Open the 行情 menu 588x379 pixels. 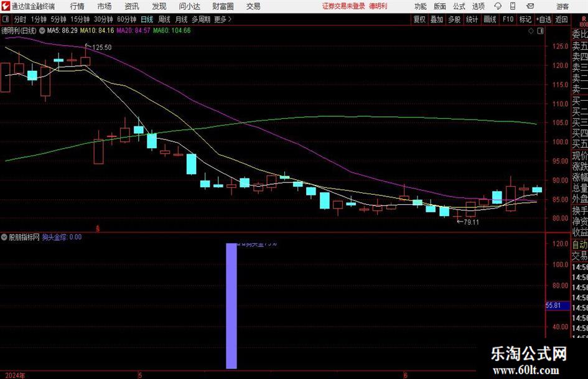(x=77, y=6)
